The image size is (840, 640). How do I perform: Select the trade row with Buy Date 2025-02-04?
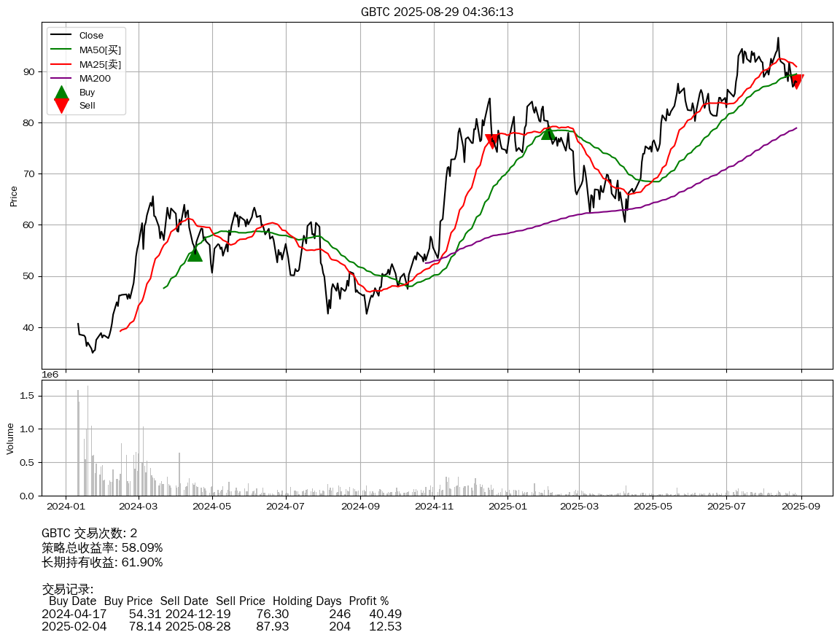click(222, 626)
